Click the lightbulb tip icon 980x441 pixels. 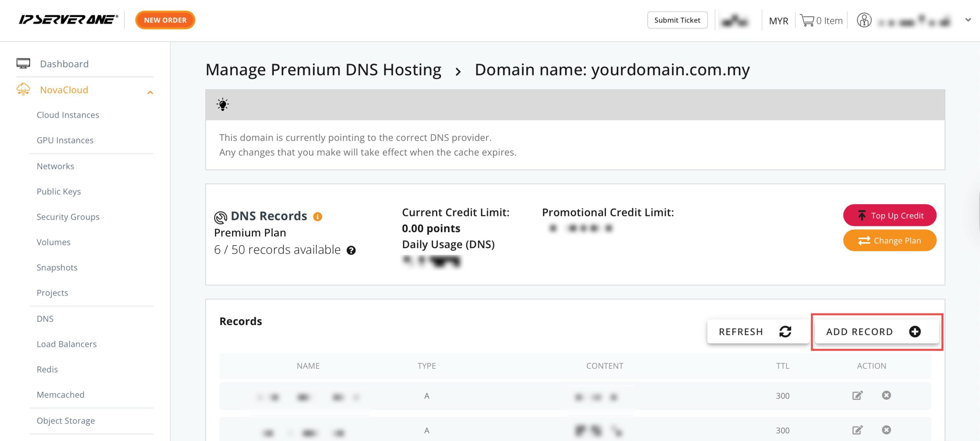pos(222,104)
